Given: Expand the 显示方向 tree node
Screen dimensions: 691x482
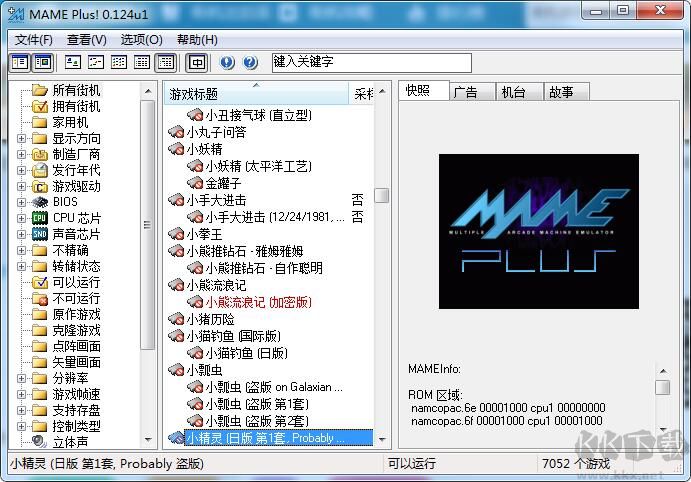Looking at the screenshot, I should 21,138.
